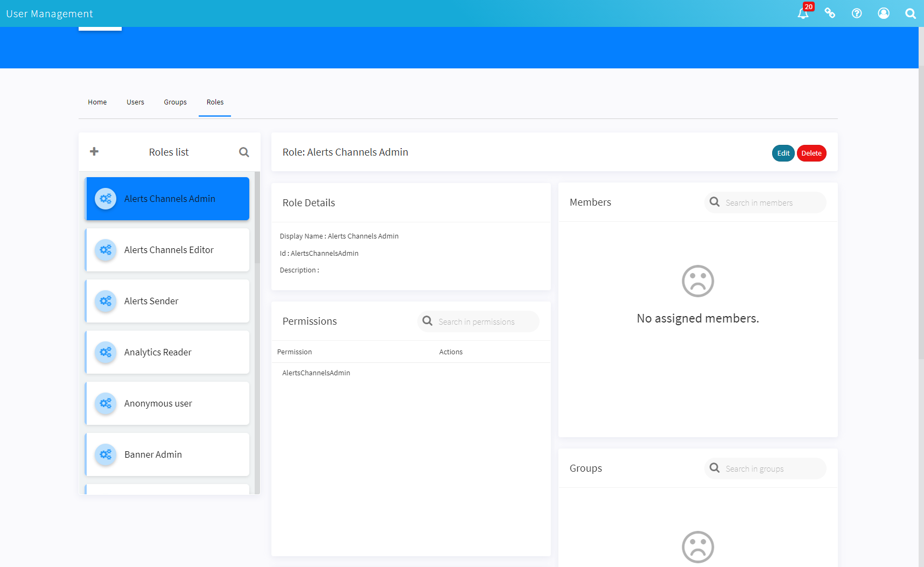Click gear icon of Banner Admin
924x567 pixels.
click(106, 454)
